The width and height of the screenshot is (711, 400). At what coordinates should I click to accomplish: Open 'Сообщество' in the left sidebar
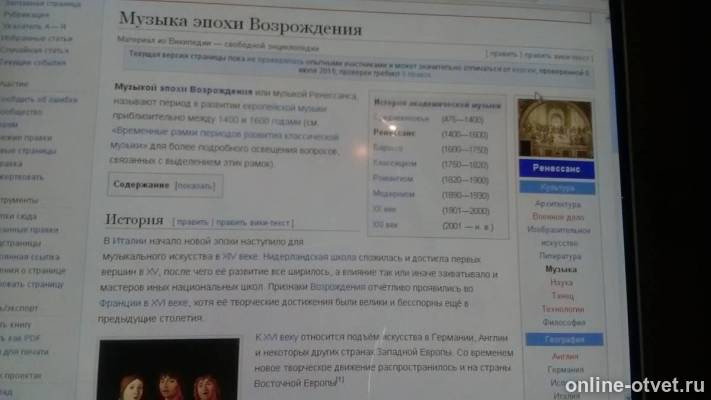(22, 112)
